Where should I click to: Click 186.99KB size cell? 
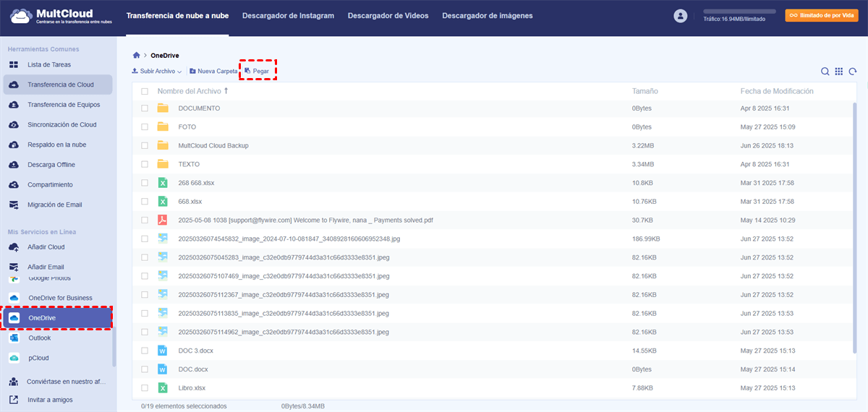coord(647,239)
